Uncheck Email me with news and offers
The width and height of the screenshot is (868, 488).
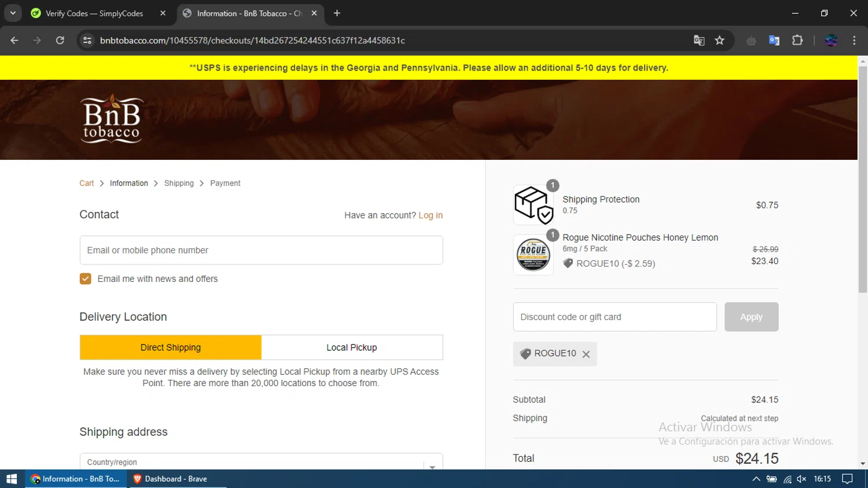86,279
